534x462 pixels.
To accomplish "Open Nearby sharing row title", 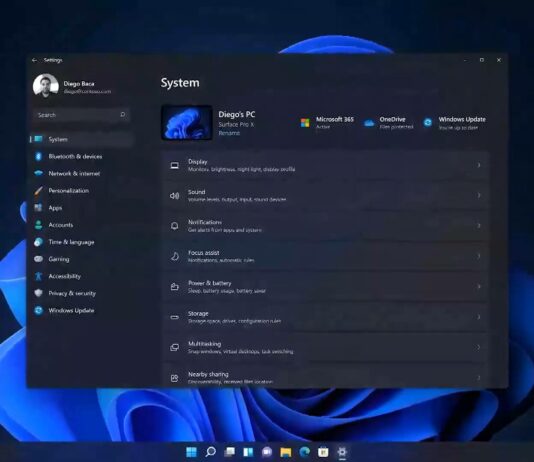I will [x=208, y=374].
